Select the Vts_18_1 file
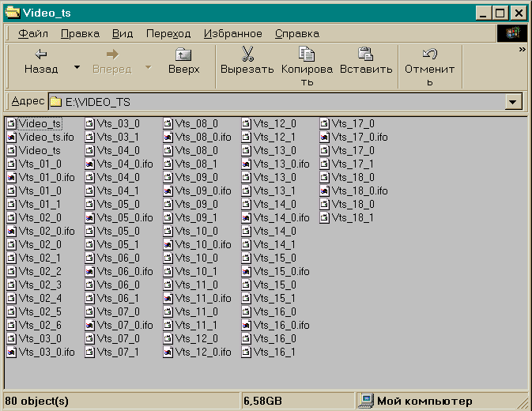The width and height of the screenshot is (532, 411). click(352, 217)
